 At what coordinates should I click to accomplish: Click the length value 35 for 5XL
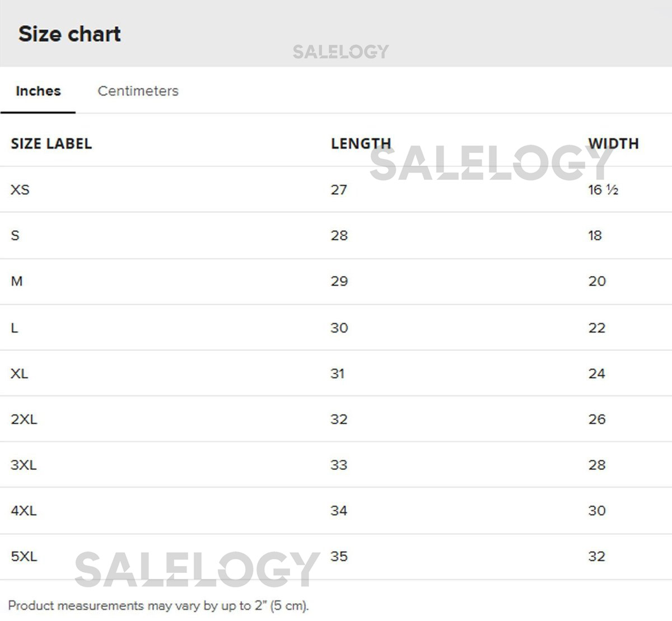pyautogui.click(x=339, y=557)
